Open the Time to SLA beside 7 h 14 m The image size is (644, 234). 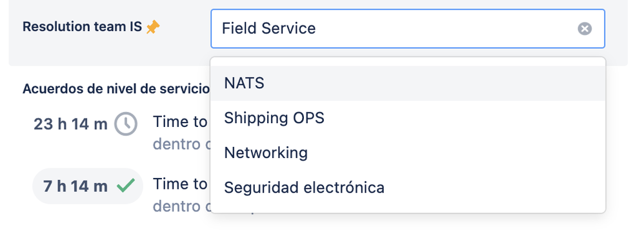click(x=180, y=184)
